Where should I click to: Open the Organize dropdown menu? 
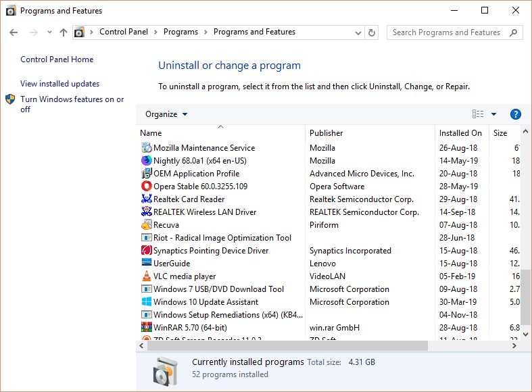click(166, 114)
